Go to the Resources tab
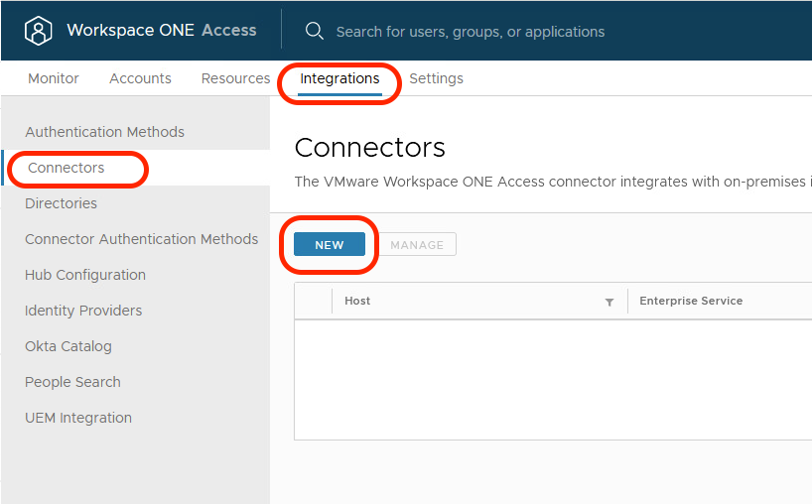Image resolution: width=812 pixels, height=504 pixels. coord(235,78)
